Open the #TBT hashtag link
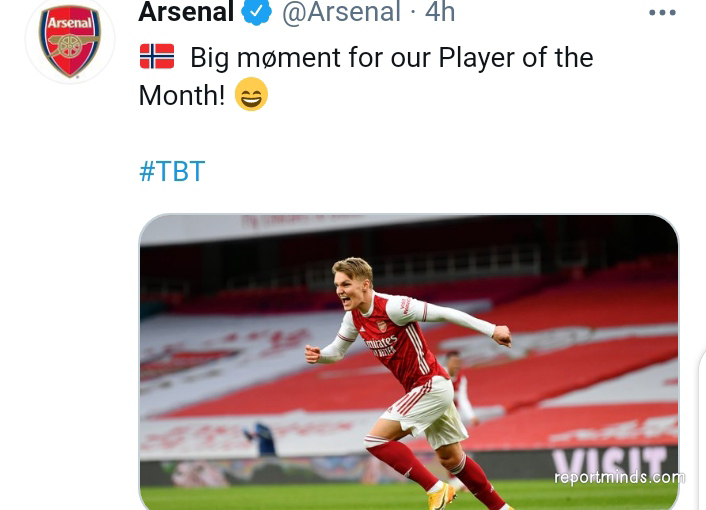 tap(172, 171)
